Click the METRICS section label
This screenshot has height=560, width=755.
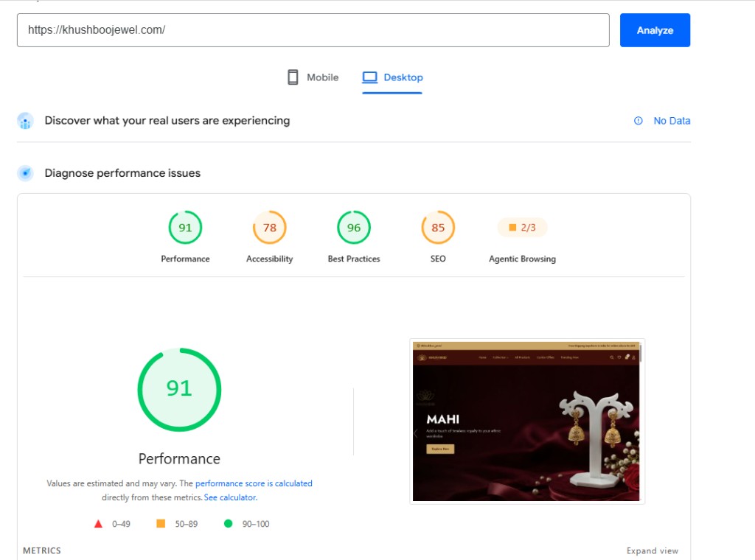point(42,551)
